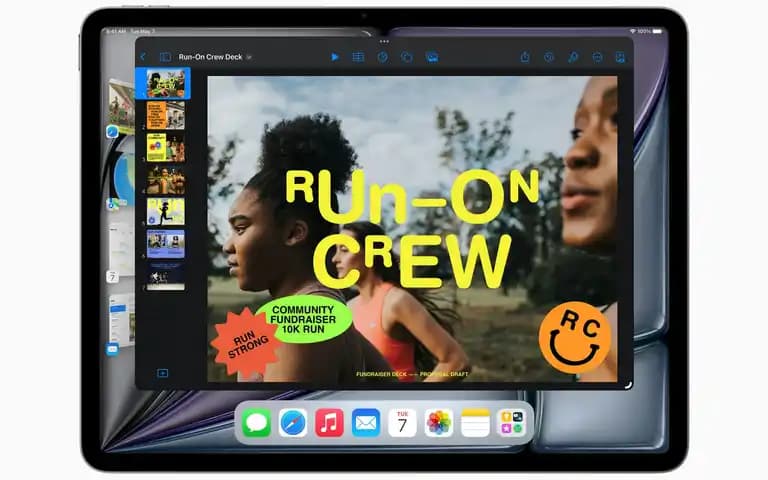The height and width of the screenshot is (480, 768).
Task: Share the Run-On Crew Deck presentation
Action: point(525,57)
